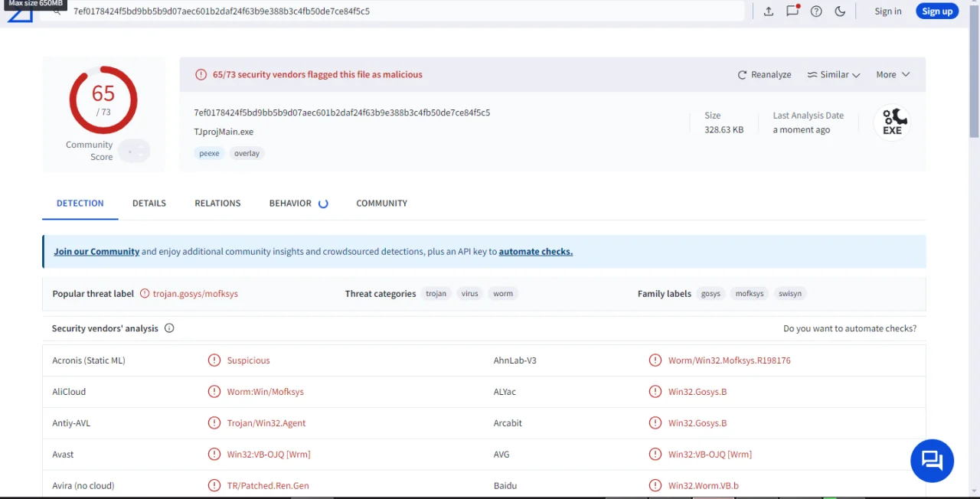Click the Security vendors' analysis info icon
This screenshot has width=980, height=499.
pyautogui.click(x=169, y=328)
